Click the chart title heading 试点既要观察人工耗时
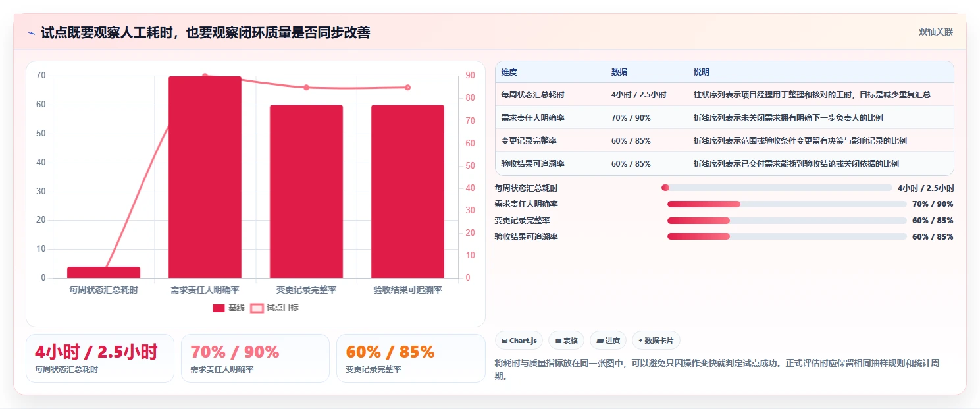980x409 pixels. (x=205, y=33)
